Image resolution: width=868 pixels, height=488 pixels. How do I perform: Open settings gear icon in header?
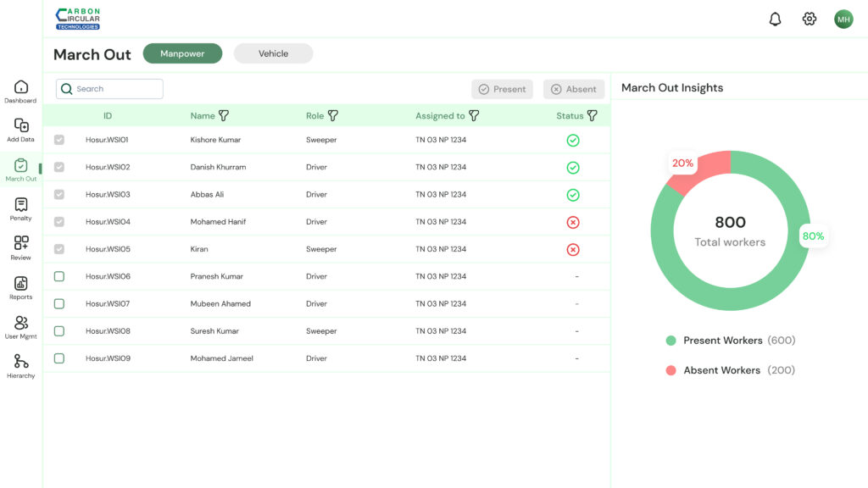tap(810, 19)
